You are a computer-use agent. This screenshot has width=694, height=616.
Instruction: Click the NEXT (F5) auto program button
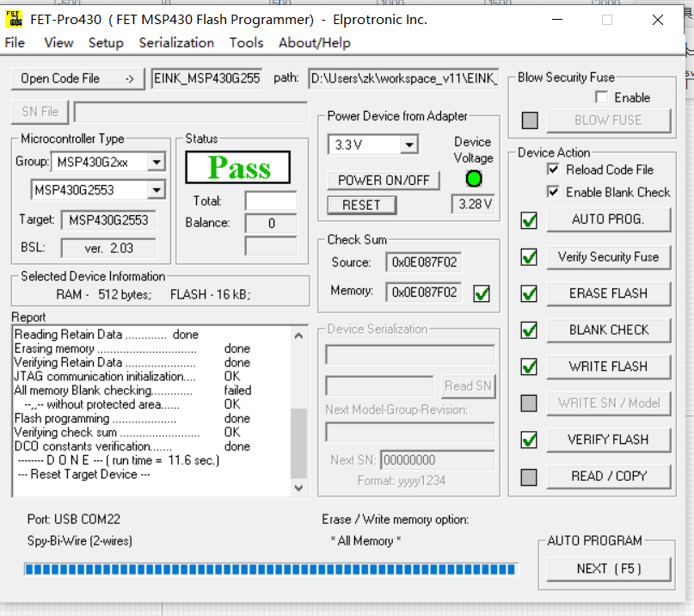coord(609,569)
